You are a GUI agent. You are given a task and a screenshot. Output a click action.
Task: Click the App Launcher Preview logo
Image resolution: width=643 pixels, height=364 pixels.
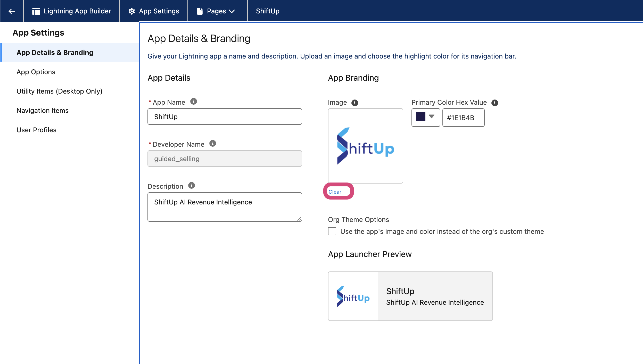pyautogui.click(x=353, y=296)
